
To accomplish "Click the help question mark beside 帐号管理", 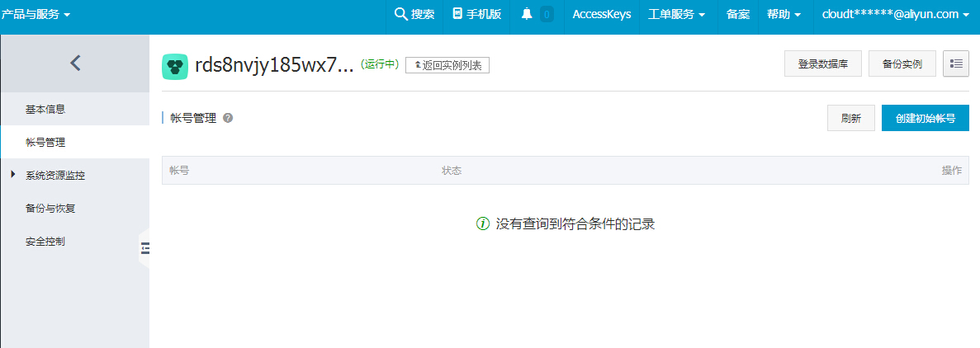I will pos(228,119).
